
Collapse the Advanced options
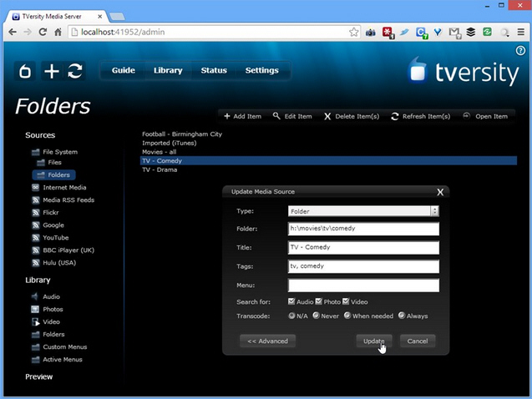268,341
